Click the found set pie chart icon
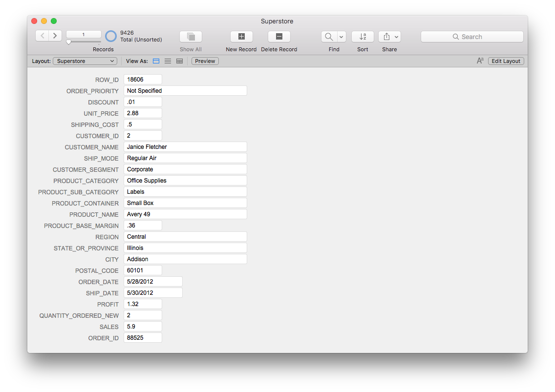 pyautogui.click(x=111, y=36)
